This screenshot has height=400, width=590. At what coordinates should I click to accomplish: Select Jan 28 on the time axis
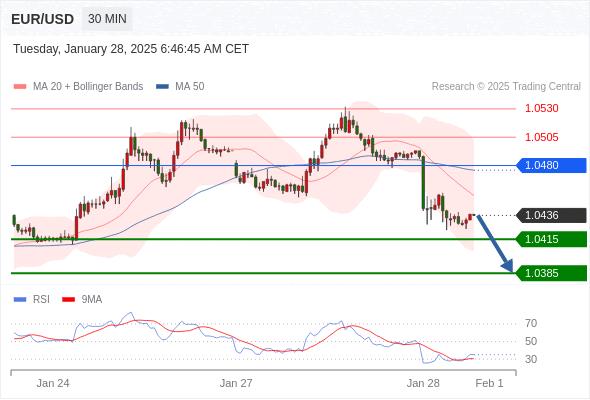point(423,383)
